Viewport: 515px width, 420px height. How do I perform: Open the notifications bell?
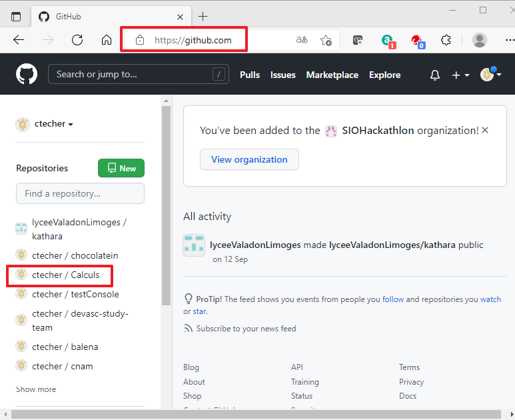coord(435,75)
